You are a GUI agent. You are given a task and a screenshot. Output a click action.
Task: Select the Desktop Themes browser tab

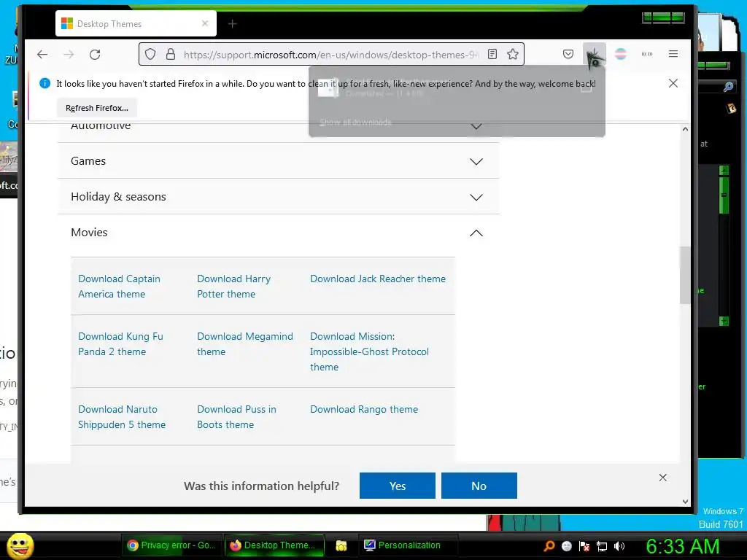[136, 24]
